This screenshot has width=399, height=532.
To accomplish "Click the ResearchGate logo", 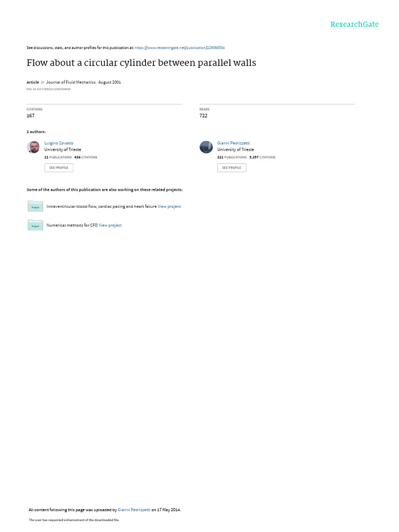I will pos(354,24).
